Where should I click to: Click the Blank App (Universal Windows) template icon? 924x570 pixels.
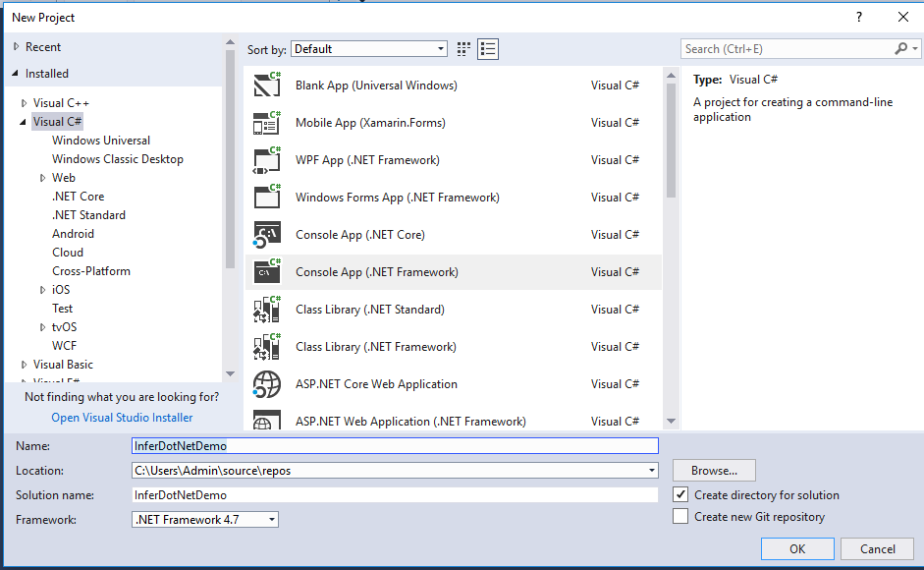[267, 85]
